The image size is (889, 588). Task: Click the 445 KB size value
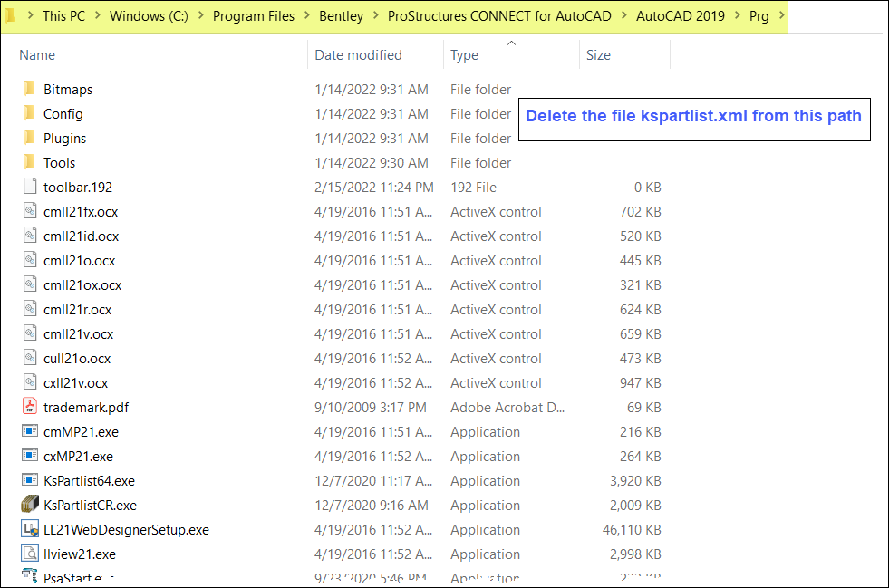tap(641, 260)
